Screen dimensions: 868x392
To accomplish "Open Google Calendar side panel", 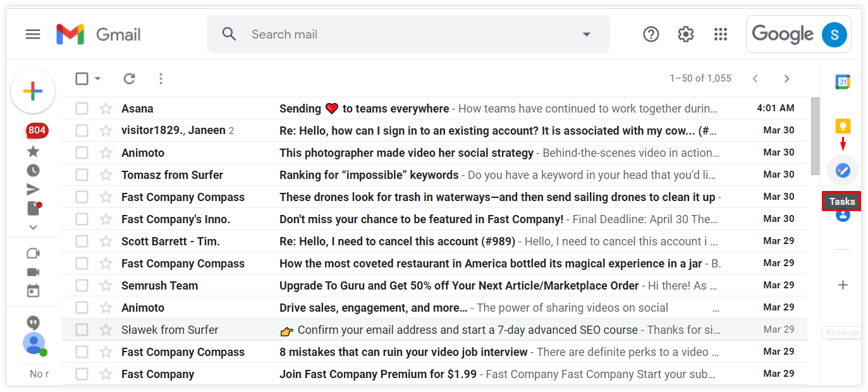I will [x=842, y=81].
